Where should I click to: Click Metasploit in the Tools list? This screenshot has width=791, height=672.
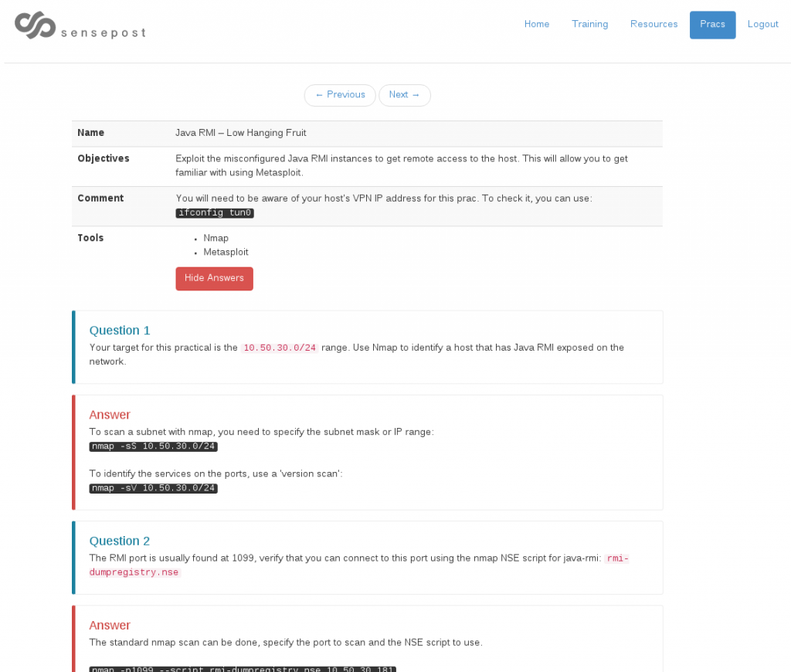pyautogui.click(x=226, y=252)
